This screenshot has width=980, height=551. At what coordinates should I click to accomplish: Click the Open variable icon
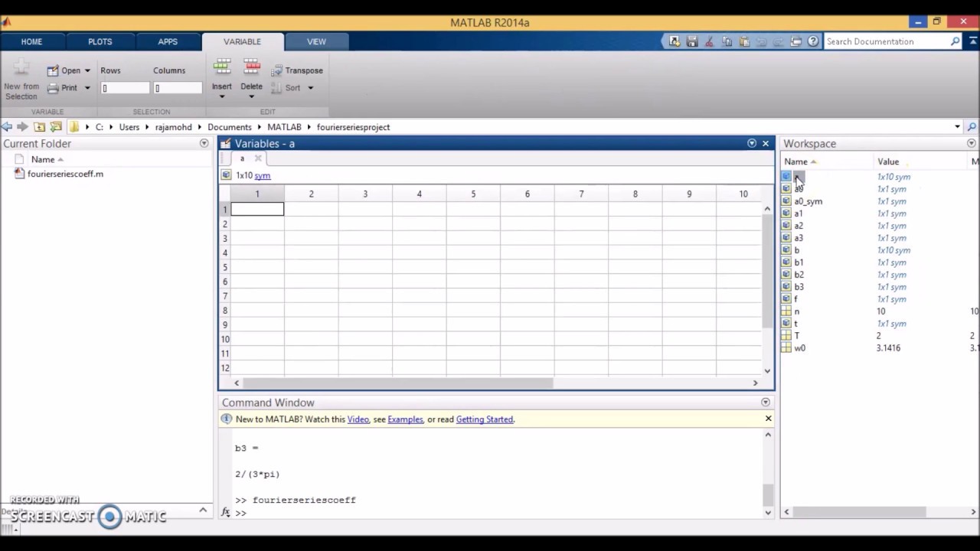tap(53, 70)
